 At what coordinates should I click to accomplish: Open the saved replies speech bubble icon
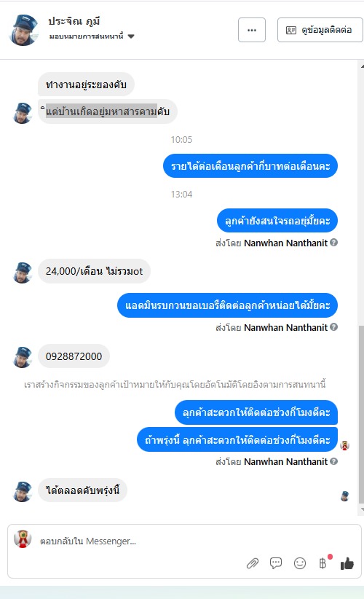pyautogui.click(x=276, y=563)
